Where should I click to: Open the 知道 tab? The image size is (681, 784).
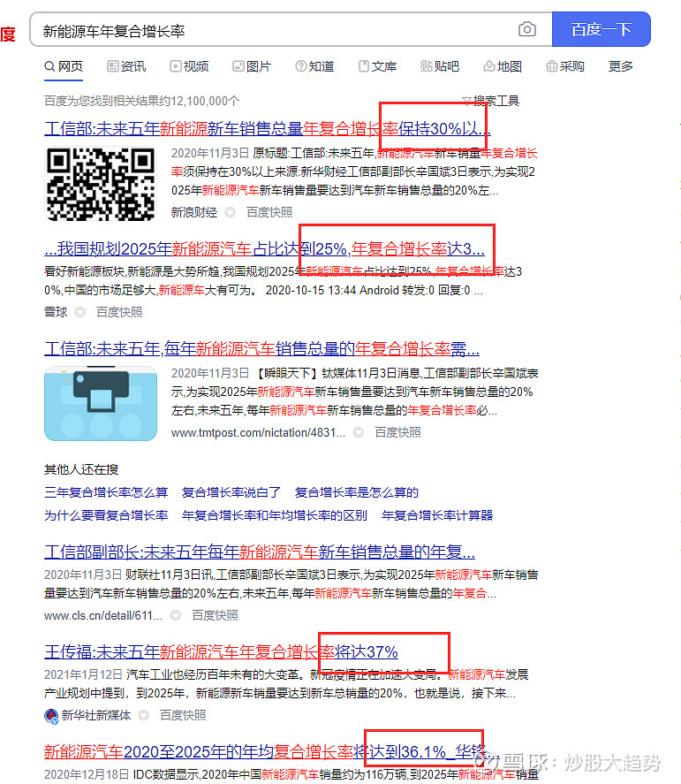pyautogui.click(x=314, y=66)
